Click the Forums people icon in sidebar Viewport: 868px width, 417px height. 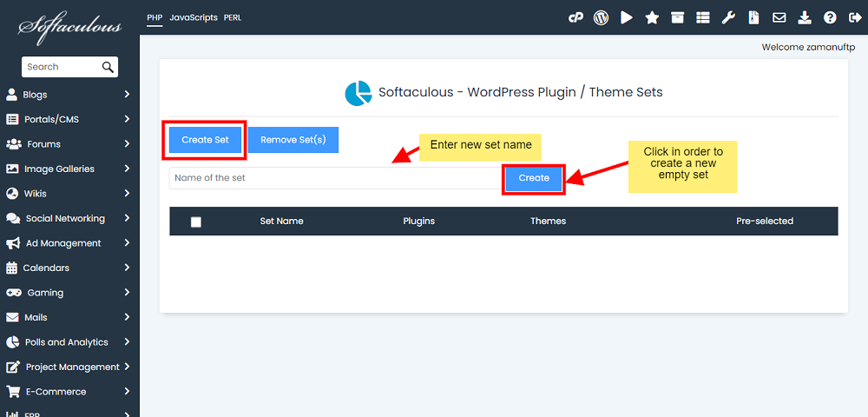(13, 144)
